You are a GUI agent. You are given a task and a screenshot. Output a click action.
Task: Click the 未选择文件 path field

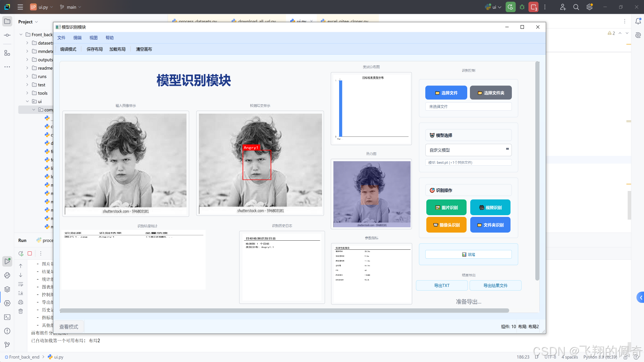(x=468, y=107)
